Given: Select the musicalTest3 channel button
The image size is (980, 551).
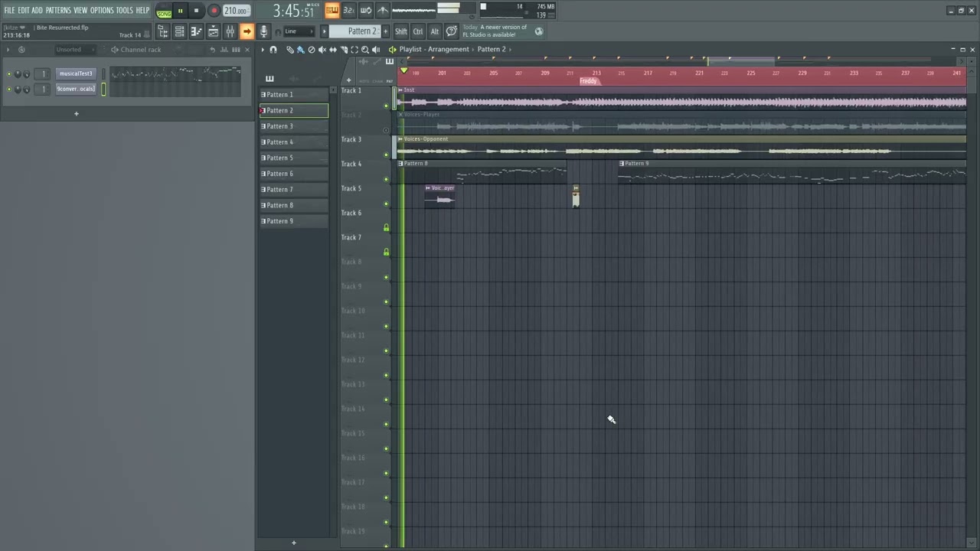Looking at the screenshot, I should click(76, 73).
